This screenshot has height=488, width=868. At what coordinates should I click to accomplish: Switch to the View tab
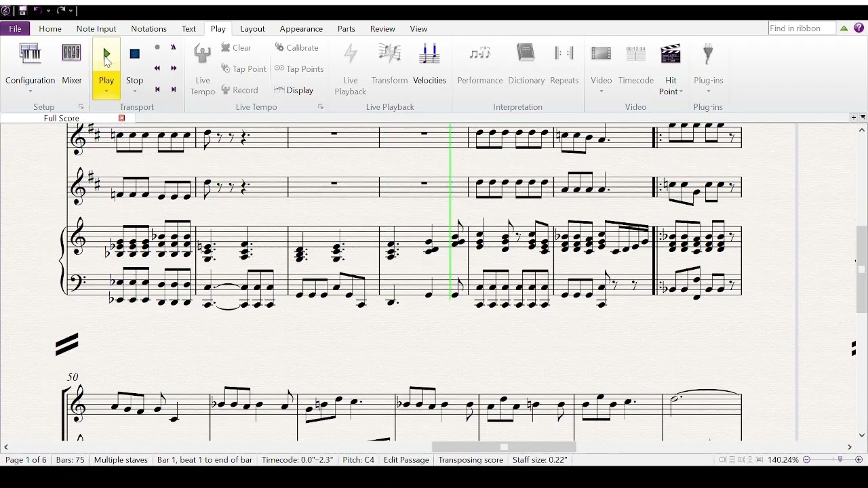pos(418,28)
